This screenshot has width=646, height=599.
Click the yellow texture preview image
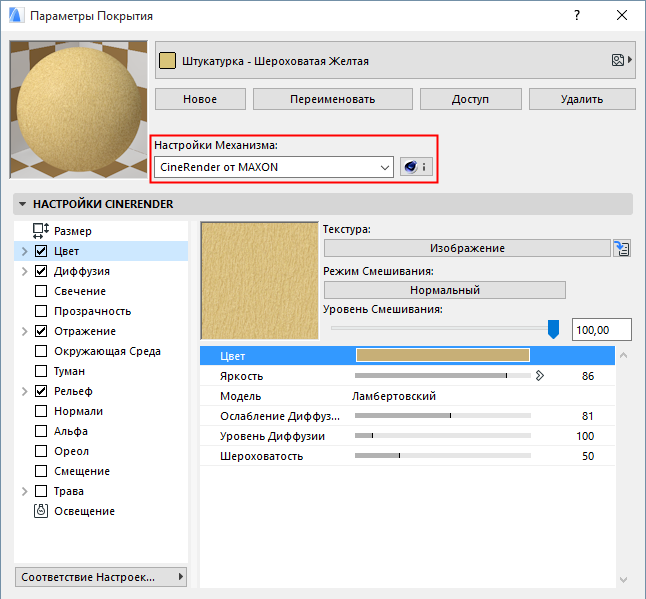click(260, 281)
